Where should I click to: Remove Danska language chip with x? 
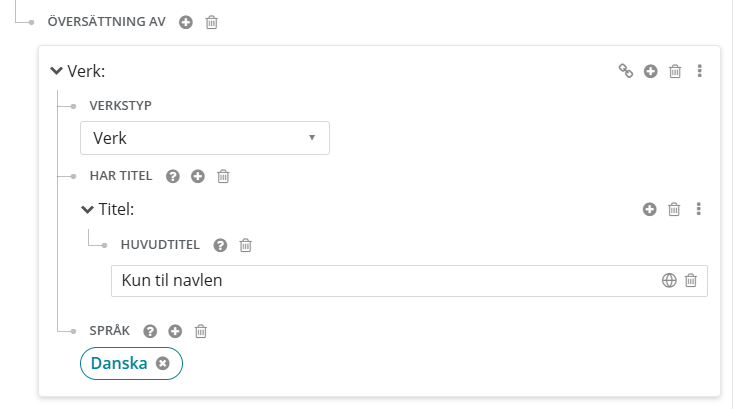click(x=163, y=363)
